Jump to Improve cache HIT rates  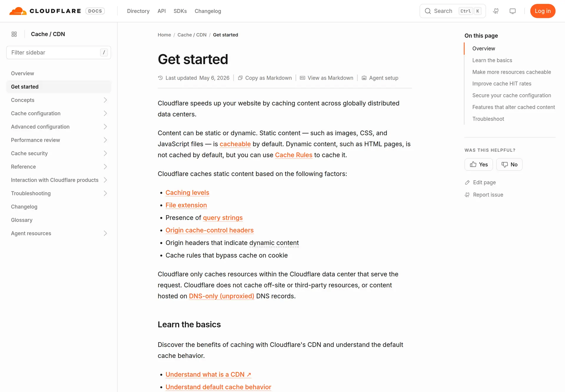click(502, 84)
